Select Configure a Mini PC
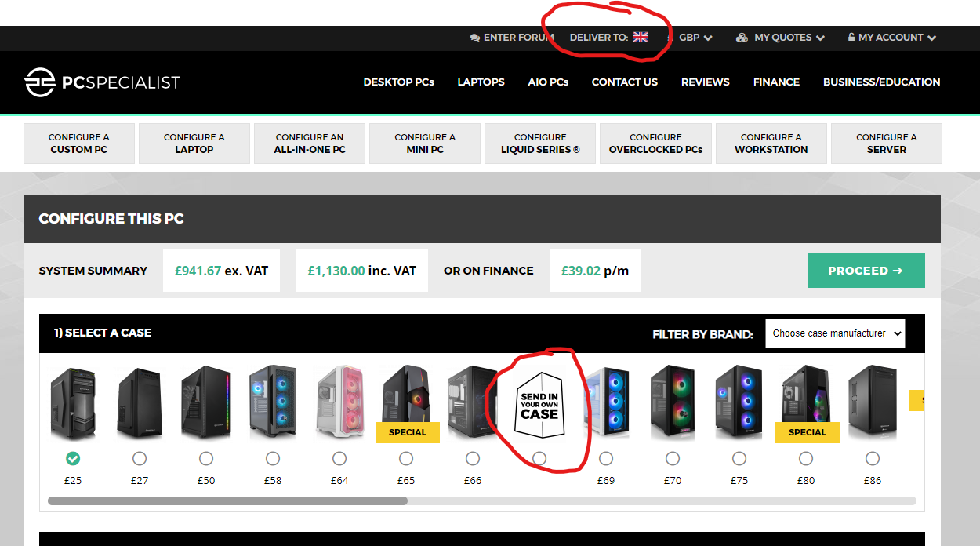This screenshot has width=980, height=546. pos(425,144)
